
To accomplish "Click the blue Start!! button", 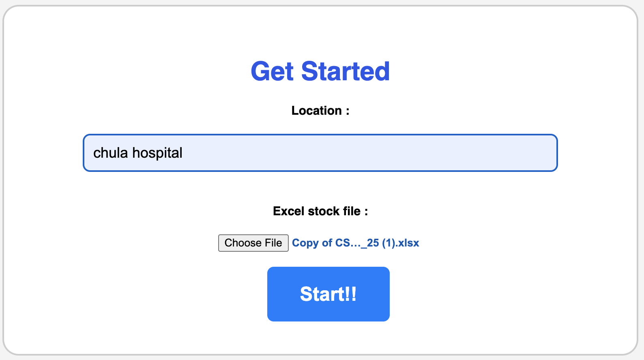I will click(x=328, y=294).
